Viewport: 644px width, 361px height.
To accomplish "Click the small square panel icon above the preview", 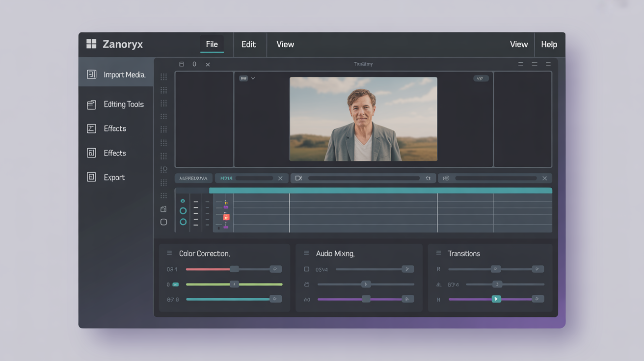I will pyautogui.click(x=182, y=64).
